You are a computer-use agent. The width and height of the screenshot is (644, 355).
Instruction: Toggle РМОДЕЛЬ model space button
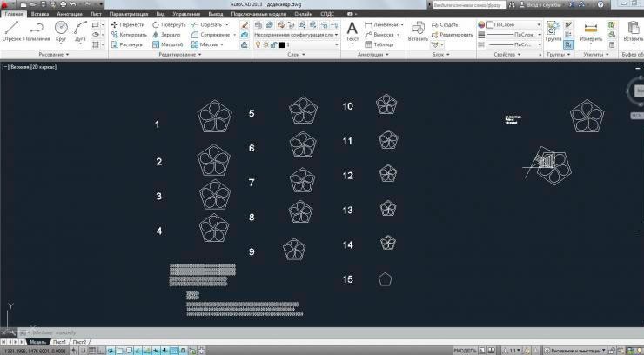pyautogui.click(x=465, y=350)
